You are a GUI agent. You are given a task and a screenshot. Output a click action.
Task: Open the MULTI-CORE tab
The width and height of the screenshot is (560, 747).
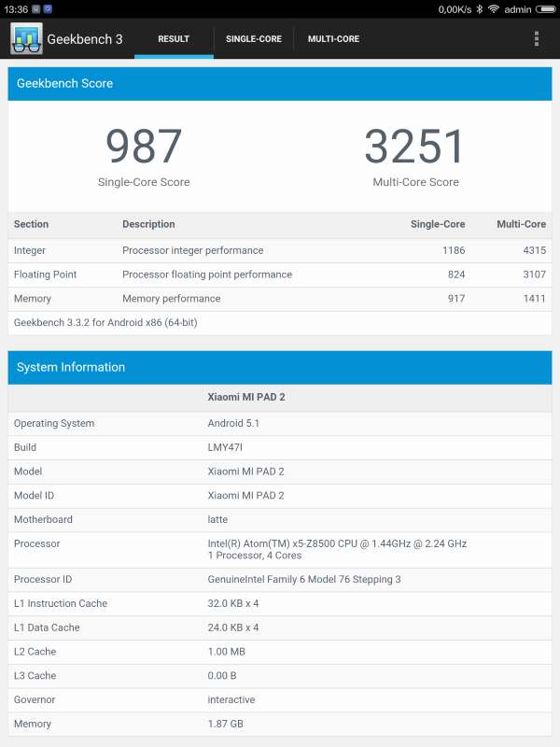point(333,39)
